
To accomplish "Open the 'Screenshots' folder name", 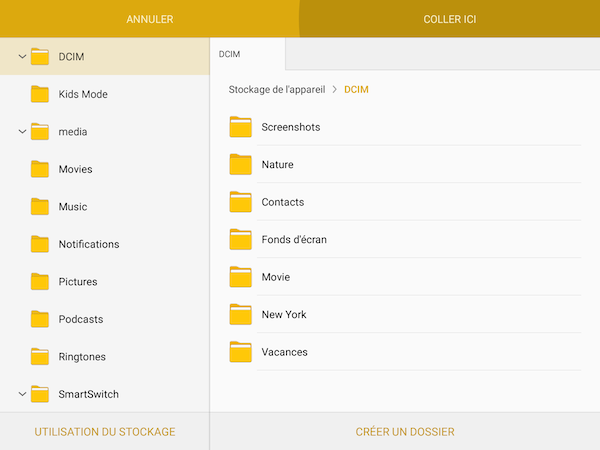I will (291, 127).
